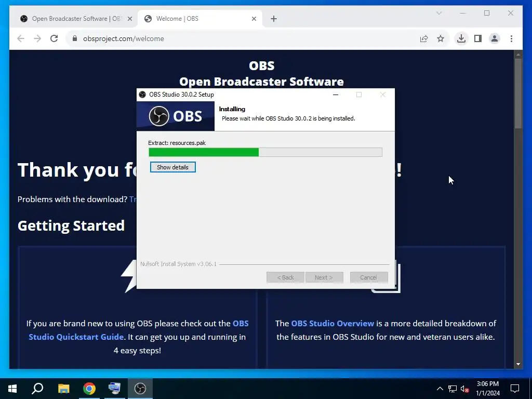Click the OBS logo banner in installer
This screenshot has width=532, height=399.
[176, 116]
